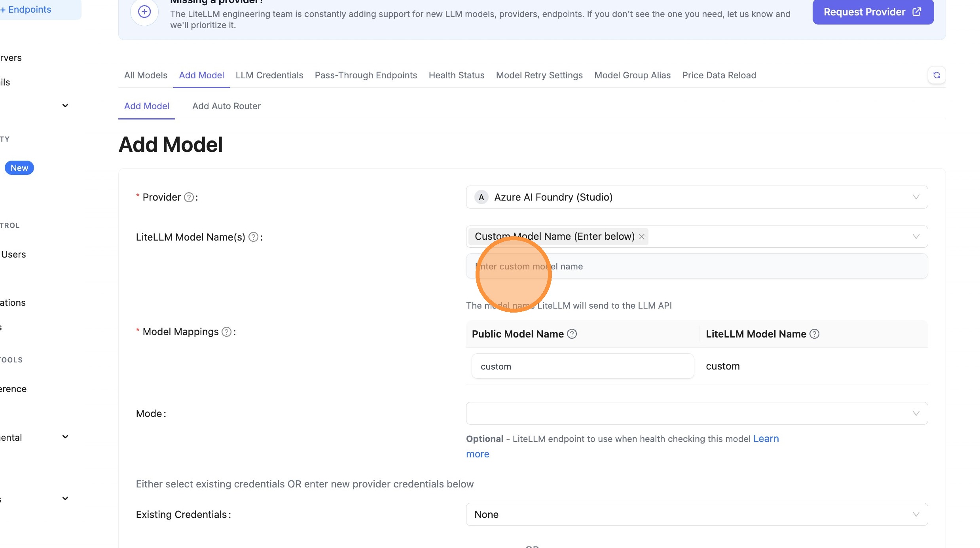Click the help icon next to Provider

[189, 197]
